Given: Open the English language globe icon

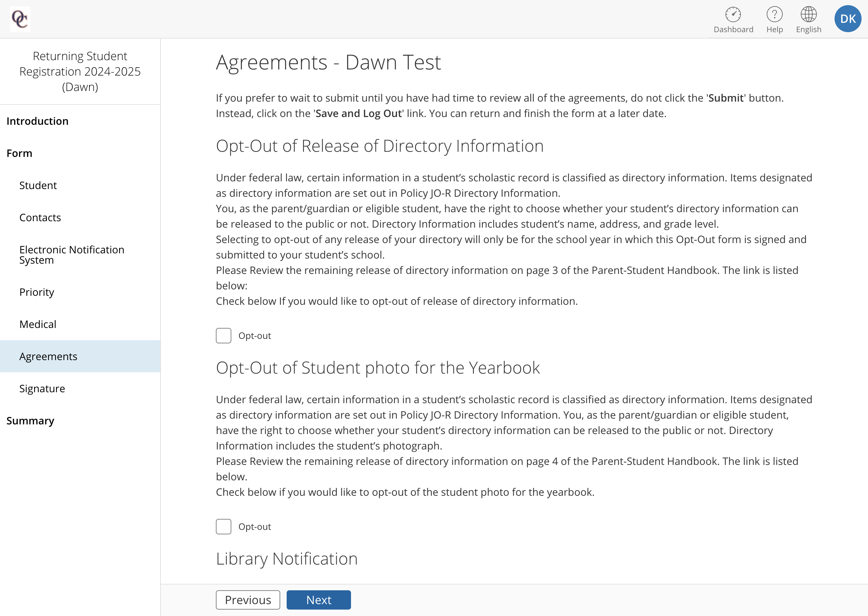Looking at the screenshot, I should coord(808,15).
